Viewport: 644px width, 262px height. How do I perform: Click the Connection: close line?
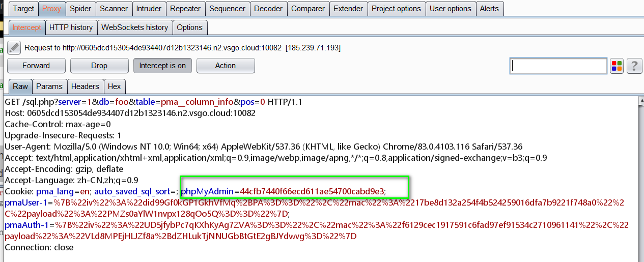point(39,247)
